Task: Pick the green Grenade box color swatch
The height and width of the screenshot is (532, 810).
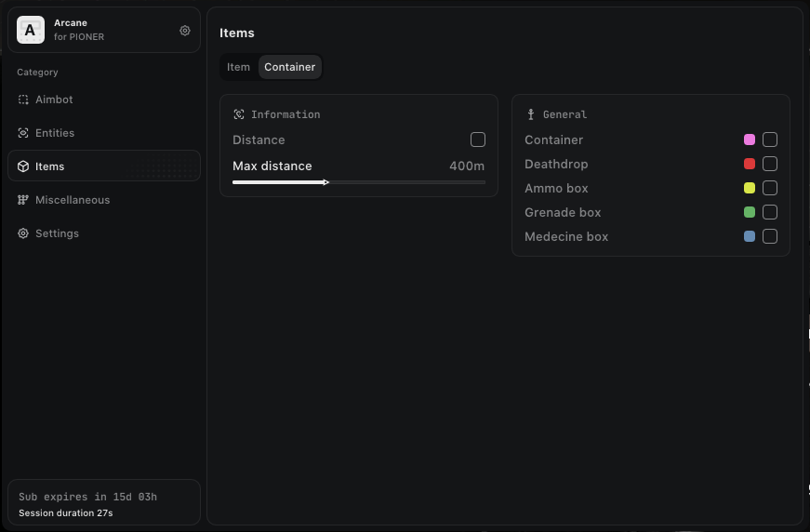Action: click(x=750, y=212)
